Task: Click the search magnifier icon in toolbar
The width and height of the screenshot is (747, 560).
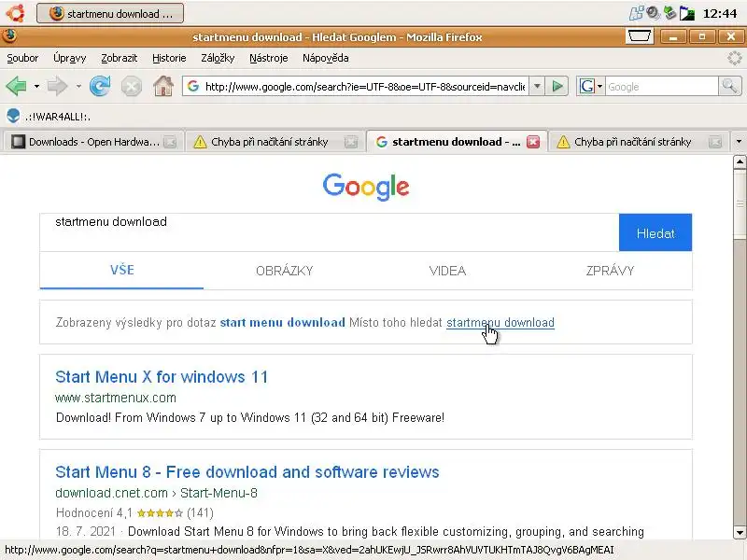Action: [x=730, y=86]
